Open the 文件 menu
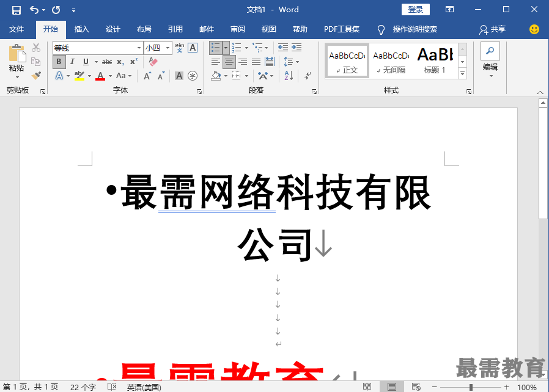The image size is (549, 392). click(17, 29)
